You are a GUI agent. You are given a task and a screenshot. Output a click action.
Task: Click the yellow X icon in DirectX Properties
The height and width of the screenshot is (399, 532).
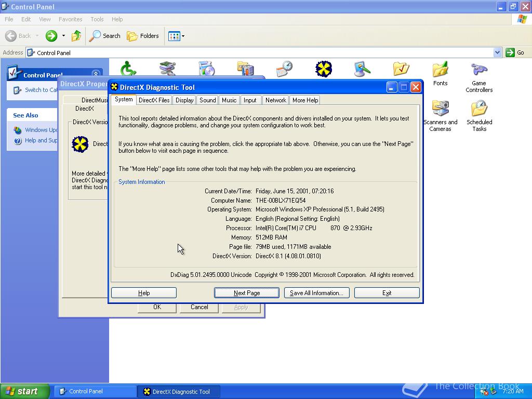click(x=81, y=144)
